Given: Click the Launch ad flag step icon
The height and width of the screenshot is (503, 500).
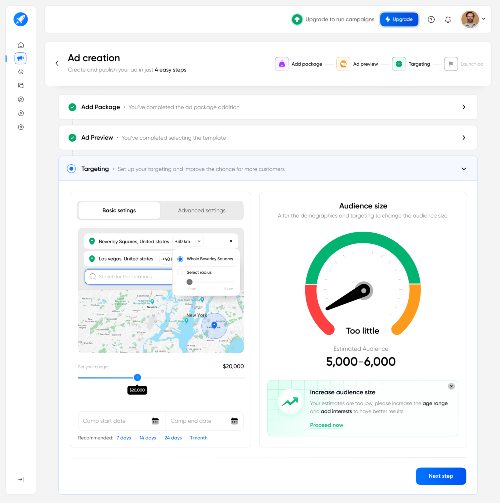Looking at the screenshot, I should click(451, 64).
